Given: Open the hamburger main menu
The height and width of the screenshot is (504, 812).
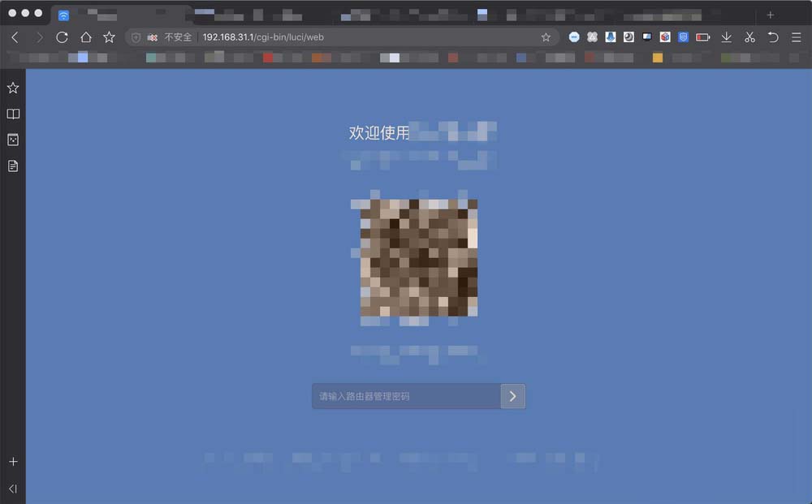Looking at the screenshot, I should point(796,37).
